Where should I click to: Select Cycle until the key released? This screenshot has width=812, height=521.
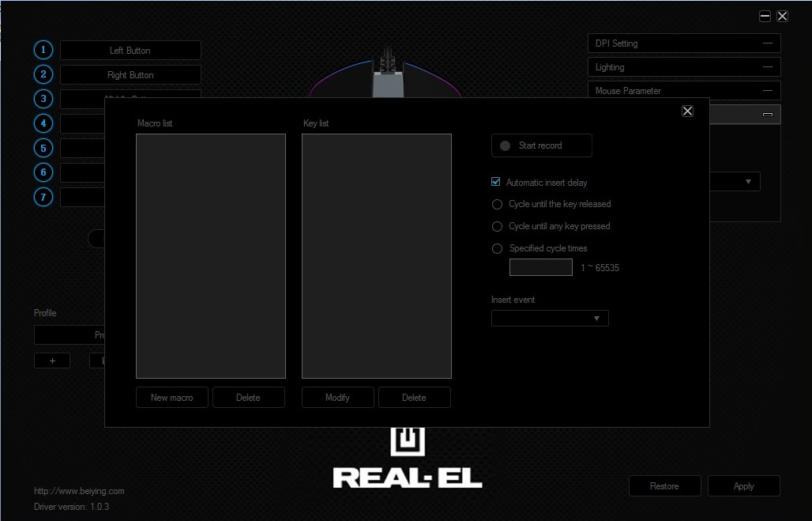point(497,204)
